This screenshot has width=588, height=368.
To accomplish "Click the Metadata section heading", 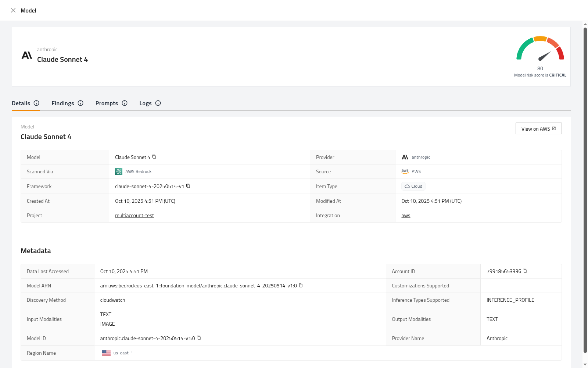I will pyautogui.click(x=36, y=251).
